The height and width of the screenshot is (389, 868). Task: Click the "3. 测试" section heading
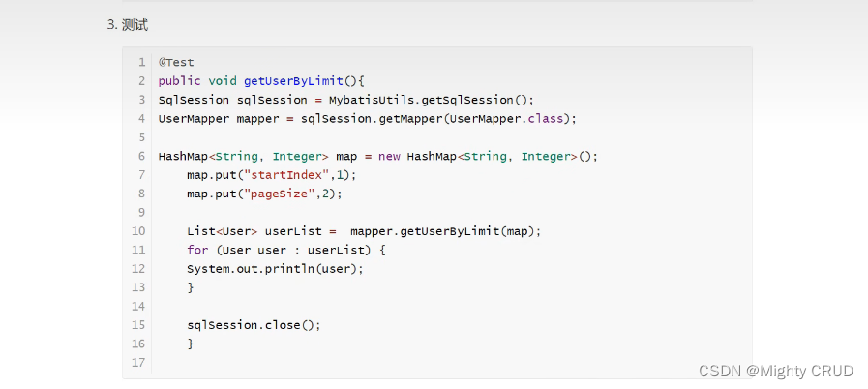(127, 24)
